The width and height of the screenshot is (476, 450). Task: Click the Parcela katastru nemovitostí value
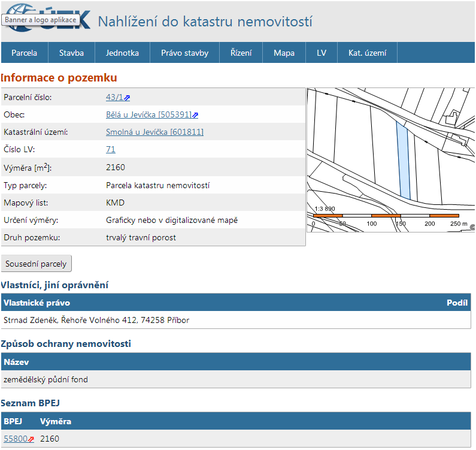pos(158,185)
